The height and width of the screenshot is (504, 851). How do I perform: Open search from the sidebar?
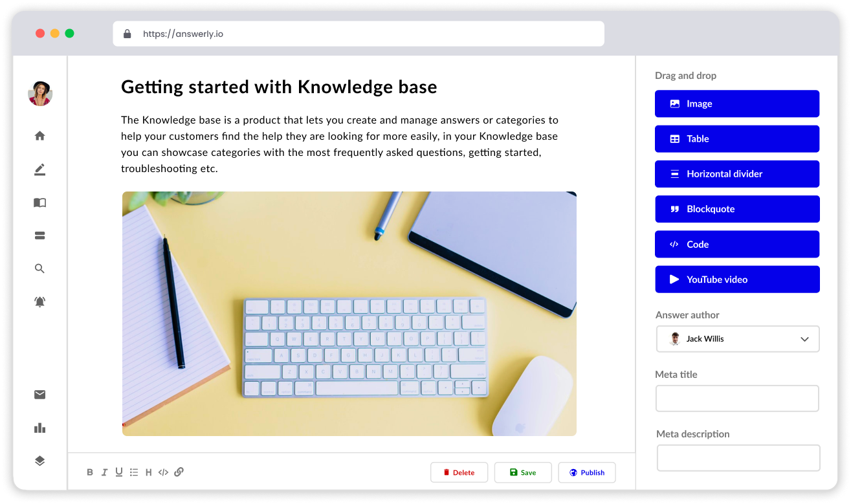click(x=39, y=268)
